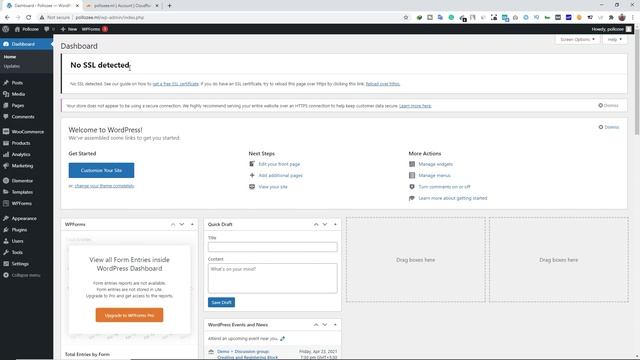This screenshot has height=360, width=640.
Task: Click the Quick Draft Title field
Action: (x=273, y=247)
